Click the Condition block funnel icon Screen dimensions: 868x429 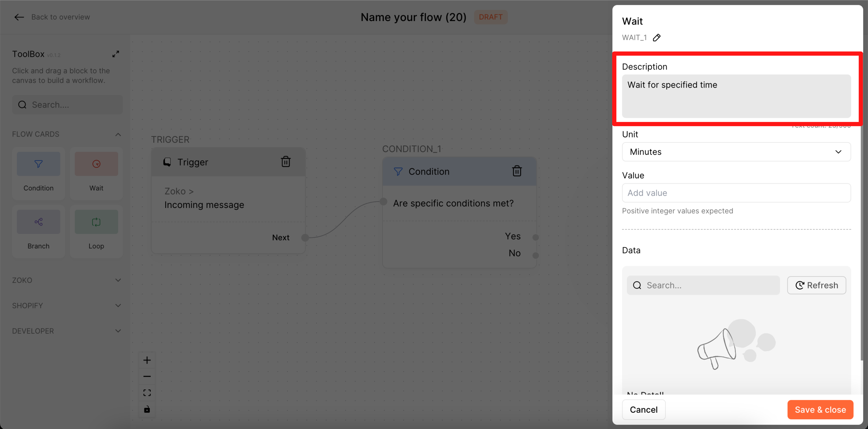(x=398, y=172)
